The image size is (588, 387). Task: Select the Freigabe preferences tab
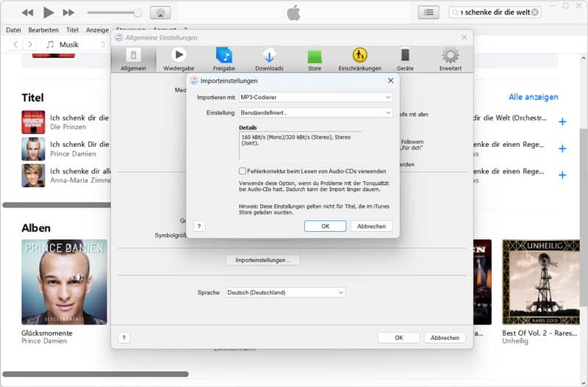pos(224,59)
